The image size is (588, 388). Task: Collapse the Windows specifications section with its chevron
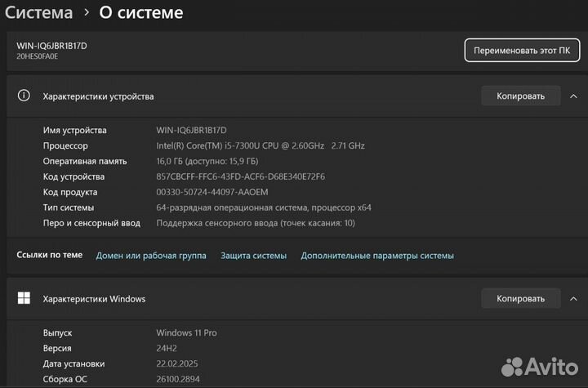[574, 298]
